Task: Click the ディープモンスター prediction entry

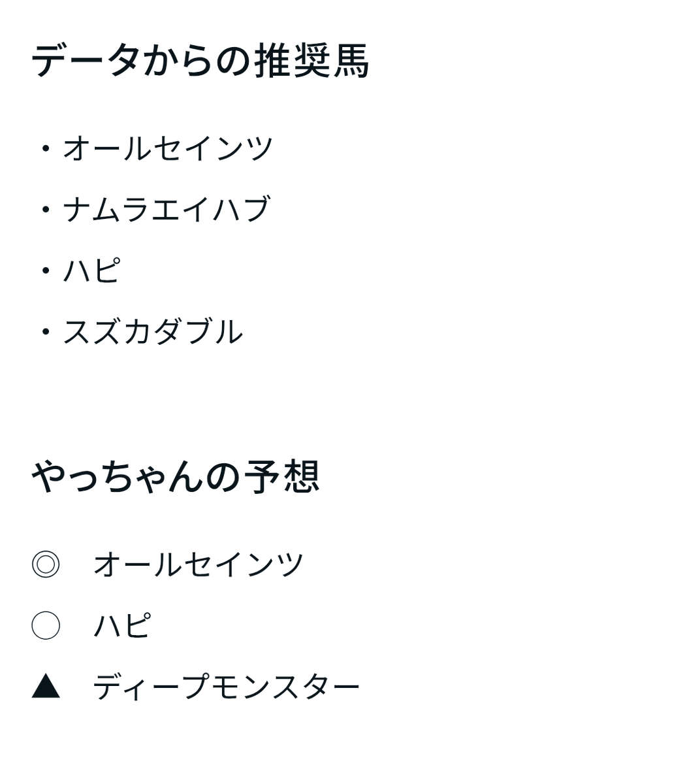Action: coord(227,687)
